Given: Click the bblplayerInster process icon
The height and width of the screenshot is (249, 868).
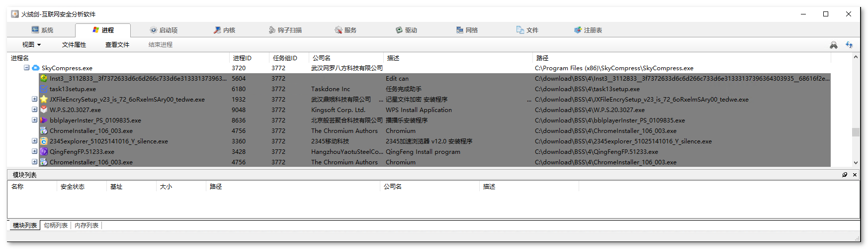Looking at the screenshot, I should tap(44, 120).
